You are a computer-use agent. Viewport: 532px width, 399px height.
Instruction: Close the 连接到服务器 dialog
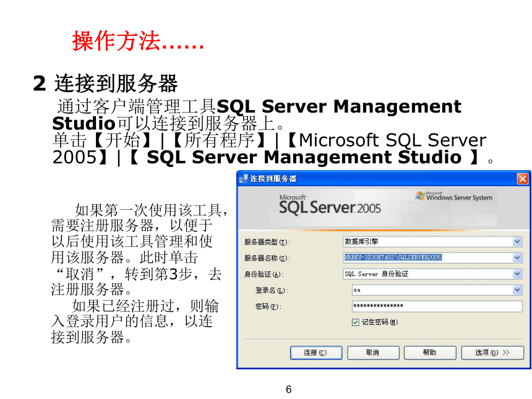pyautogui.click(x=522, y=178)
